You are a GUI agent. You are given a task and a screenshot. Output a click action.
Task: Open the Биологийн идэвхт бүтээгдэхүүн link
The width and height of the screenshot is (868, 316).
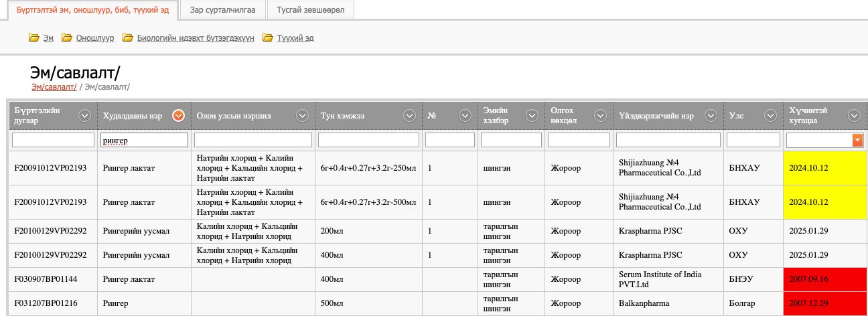pos(196,38)
